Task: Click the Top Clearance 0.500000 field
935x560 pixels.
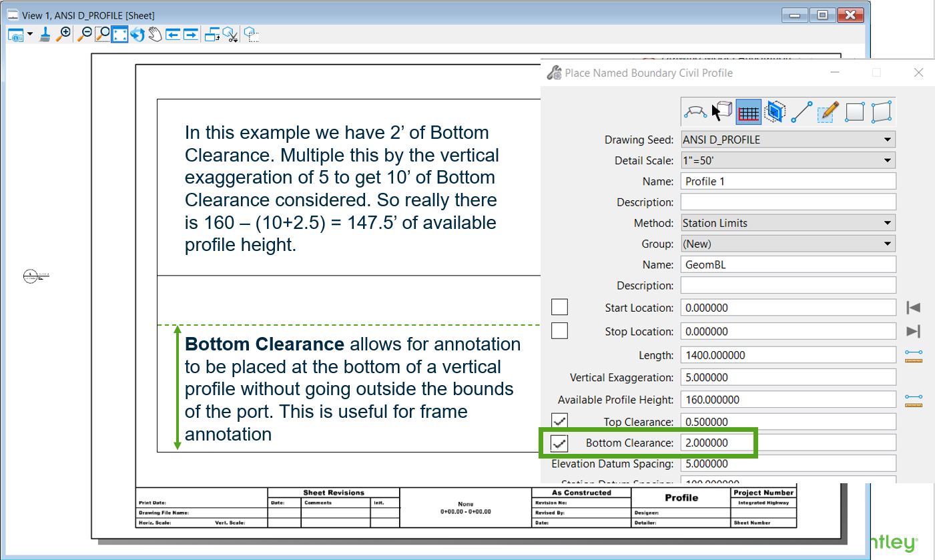Action: 788,422
